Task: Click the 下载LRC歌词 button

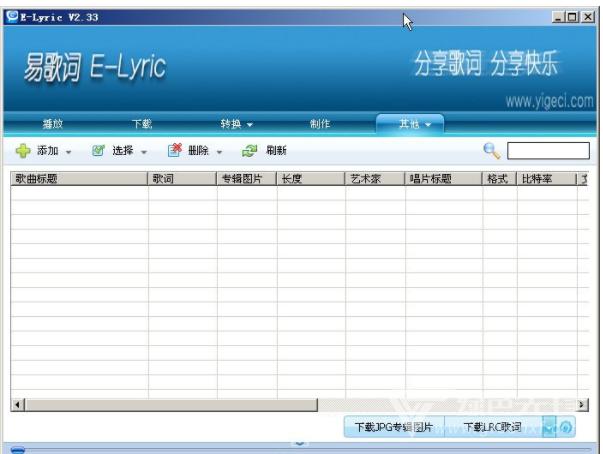Action: 493,427
